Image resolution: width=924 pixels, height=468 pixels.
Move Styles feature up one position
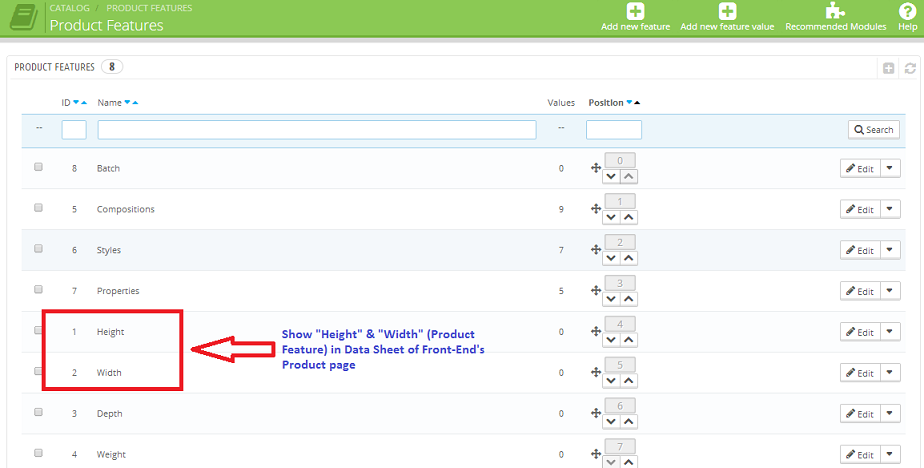629,258
